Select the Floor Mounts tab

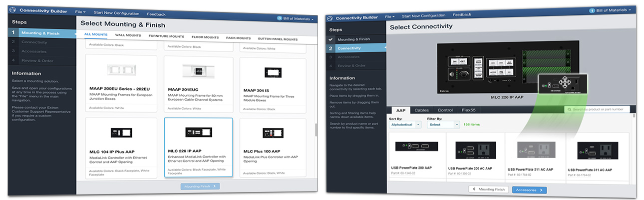(x=205, y=37)
